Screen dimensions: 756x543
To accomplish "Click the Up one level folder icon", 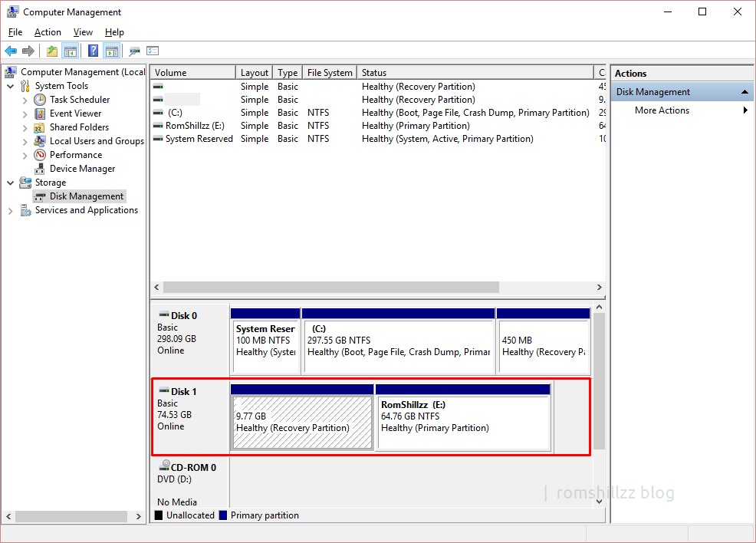I will click(52, 51).
